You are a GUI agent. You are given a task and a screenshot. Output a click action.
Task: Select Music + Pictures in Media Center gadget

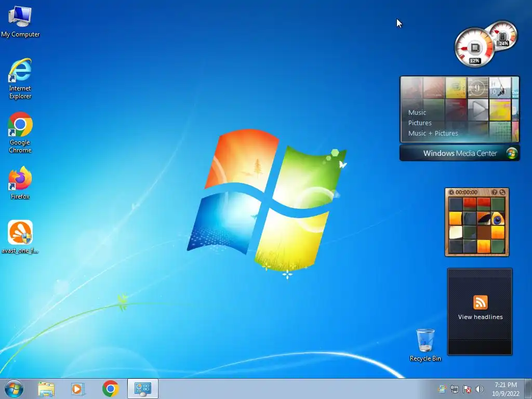433,134
